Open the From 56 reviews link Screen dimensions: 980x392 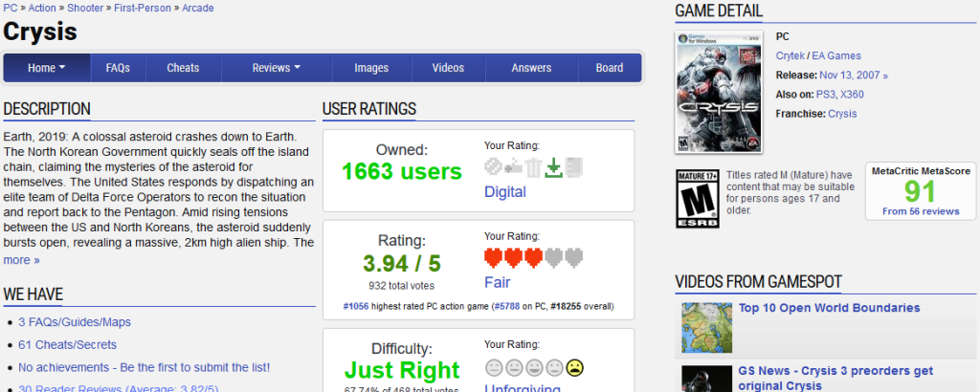pos(921,211)
